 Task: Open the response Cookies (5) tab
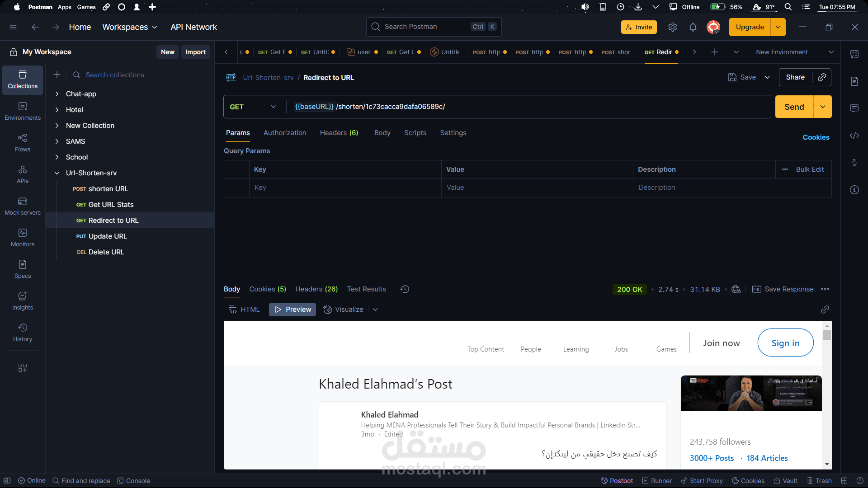(x=268, y=289)
